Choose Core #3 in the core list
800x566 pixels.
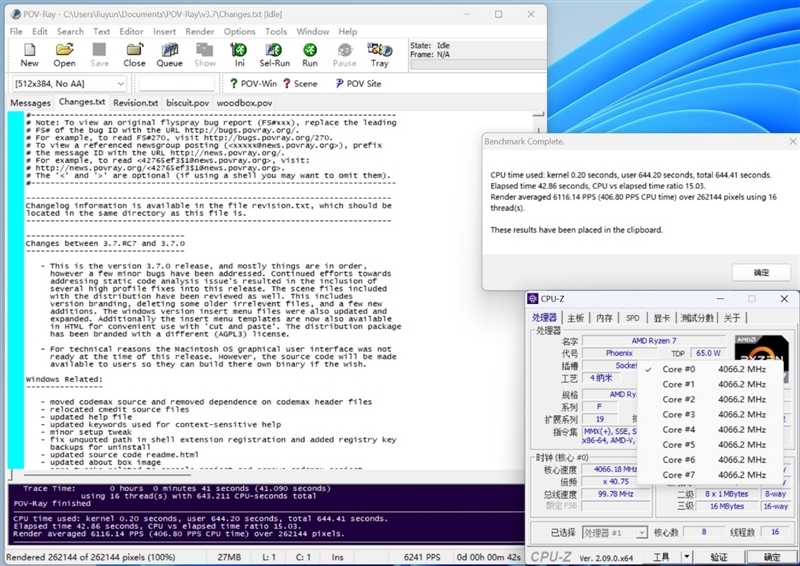pyautogui.click(x=678, y=414)
